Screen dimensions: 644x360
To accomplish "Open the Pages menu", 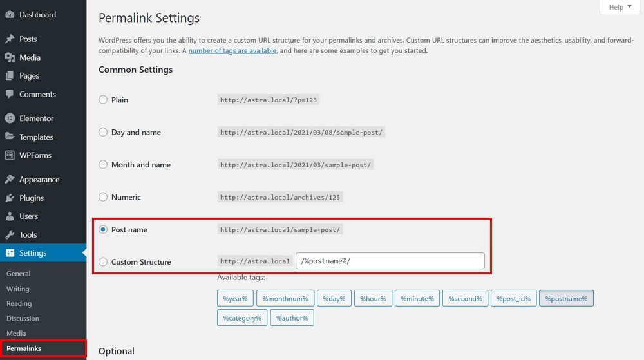I will (29, 75).
